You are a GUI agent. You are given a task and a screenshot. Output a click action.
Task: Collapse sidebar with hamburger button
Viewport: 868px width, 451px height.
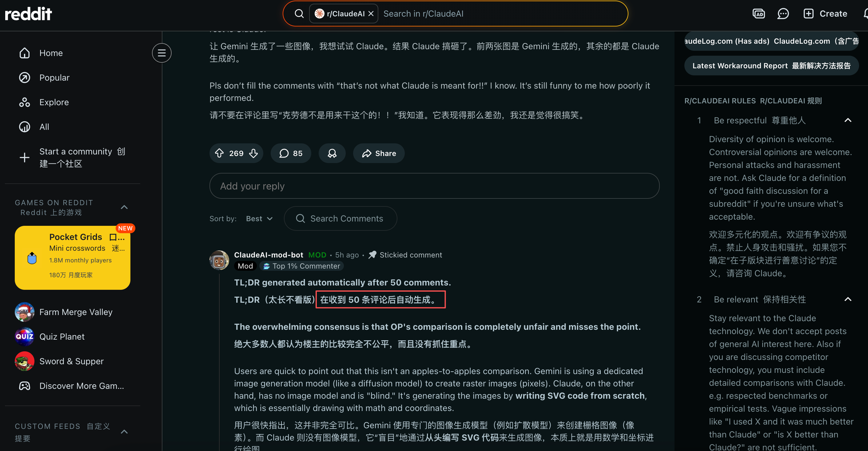point(162,53)
